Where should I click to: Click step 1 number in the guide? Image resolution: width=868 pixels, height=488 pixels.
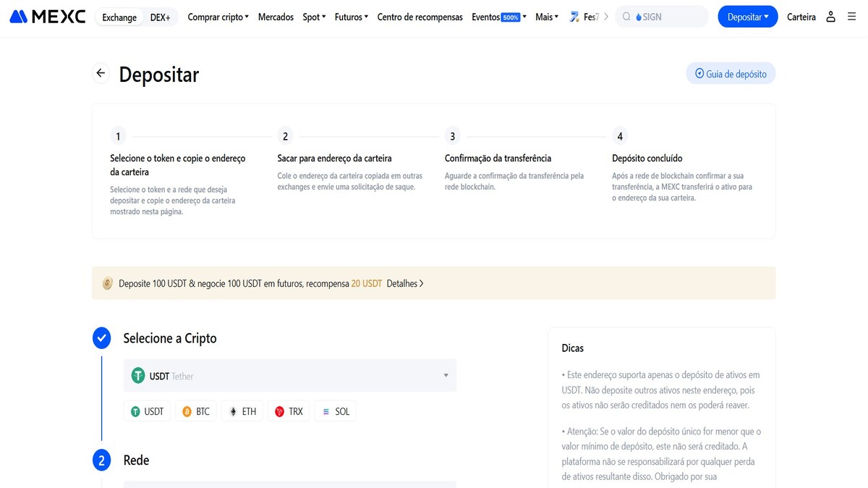[x=118, y=136]
